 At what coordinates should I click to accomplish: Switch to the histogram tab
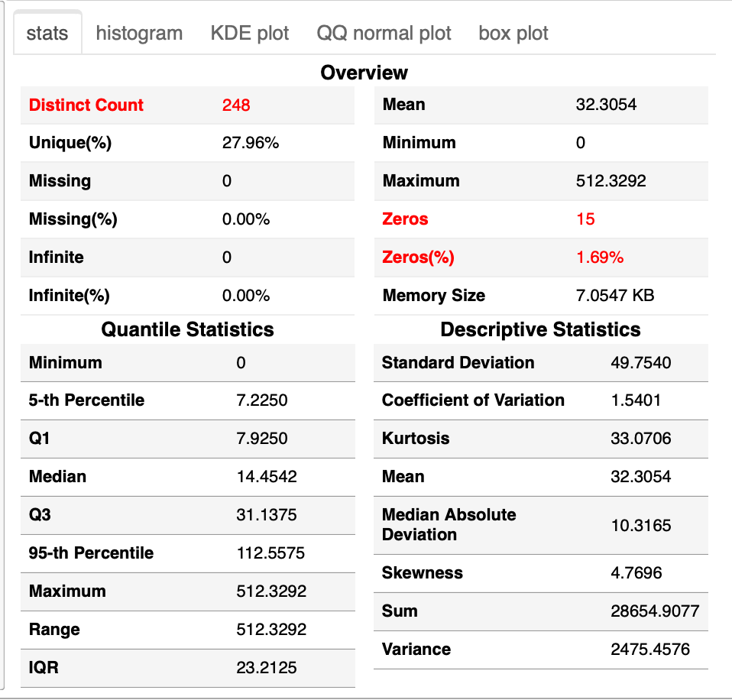pos(138,33)
